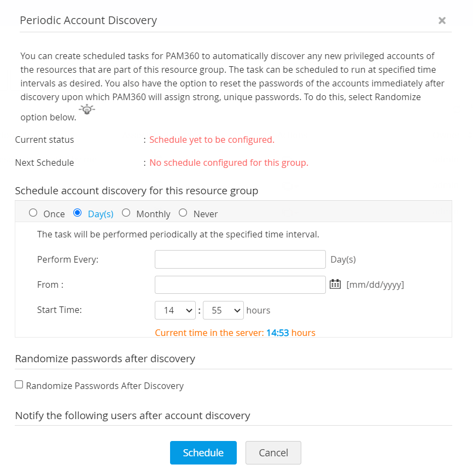Open the calendar date picker icon
The image size is (473, 476).
pyautogui.click(x=335, y=285)
